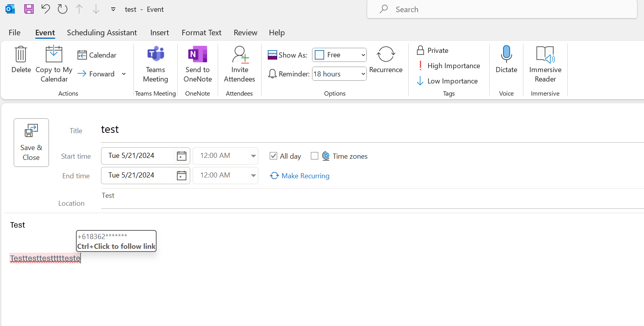Image resolution: width=644 pixels, height=326 pixels.
Task: Open Start time hour dropdown
Action: click(x=253, y=156)
